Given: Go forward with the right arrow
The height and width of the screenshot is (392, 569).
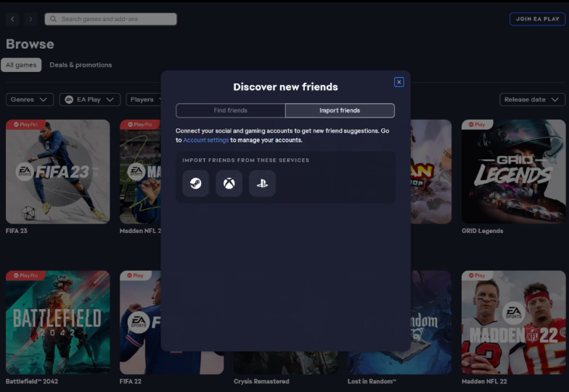Looking at the screenshot, I should coord(30,19).
